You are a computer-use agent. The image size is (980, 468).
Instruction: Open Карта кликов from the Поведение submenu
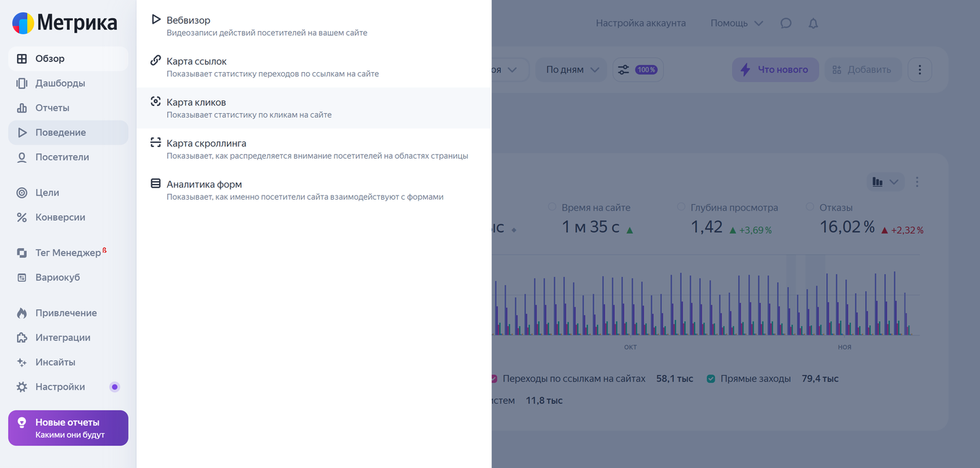[196, 102]
